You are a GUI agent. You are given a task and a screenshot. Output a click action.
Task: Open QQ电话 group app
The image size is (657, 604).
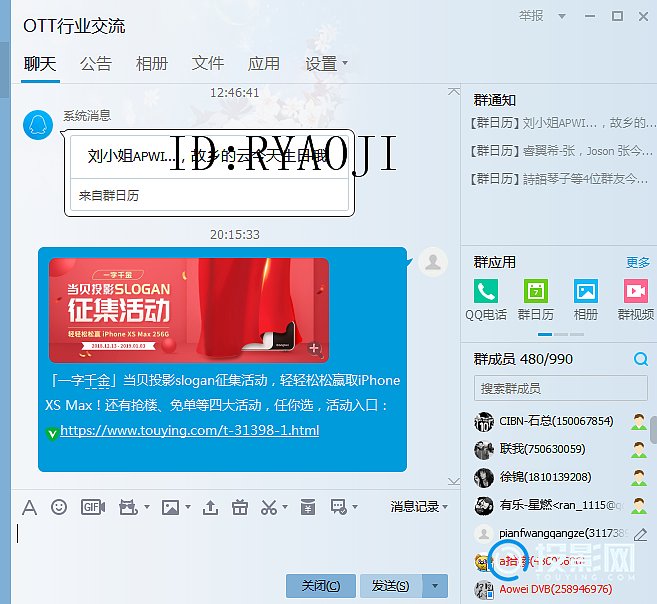tap(486, 300)
